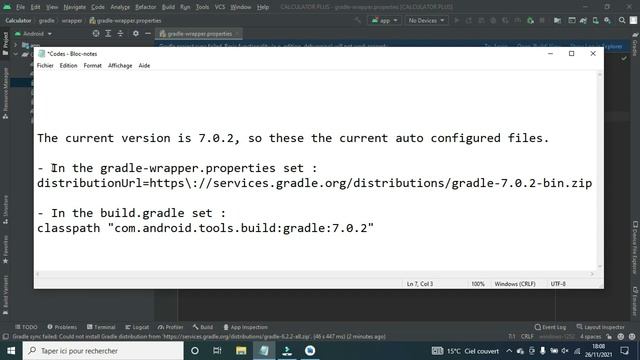Click Expand All icon in Project panel
Viewport: 640px width, 360px height.
tap(108, 34)
